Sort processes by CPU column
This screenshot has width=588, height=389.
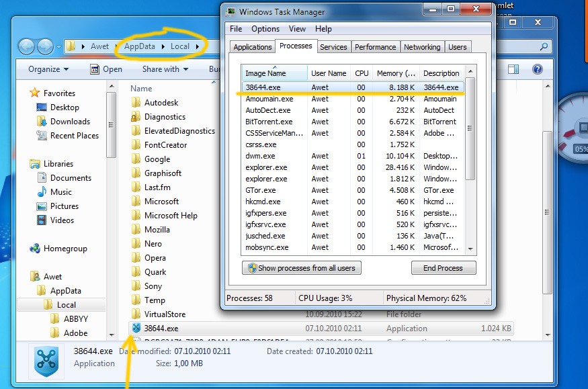coord(362,73)
